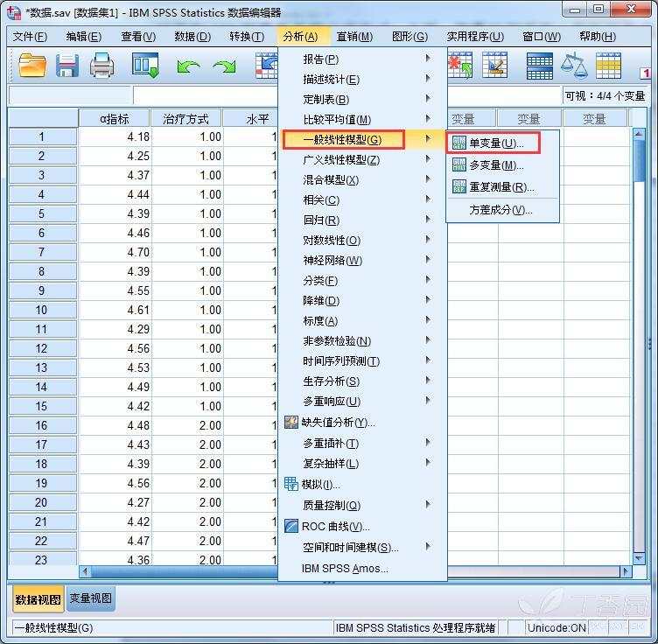This screenshot has width=658, height=644.
Task: Click the α指标 column header
Action: coord(114,119)
